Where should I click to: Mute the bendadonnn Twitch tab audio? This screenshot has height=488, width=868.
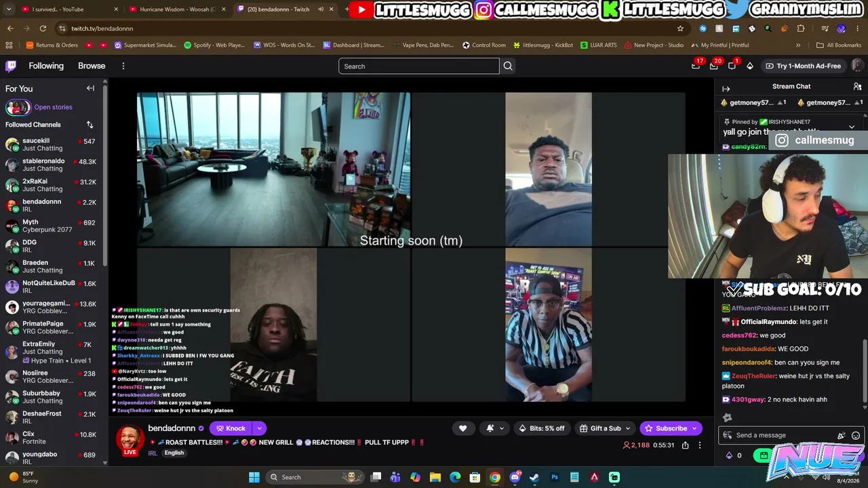321,9
